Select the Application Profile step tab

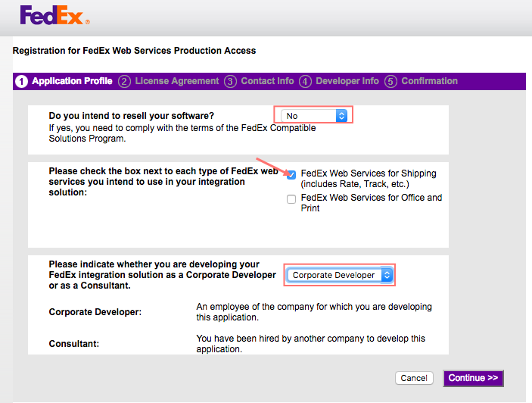(x=72, y=81)
